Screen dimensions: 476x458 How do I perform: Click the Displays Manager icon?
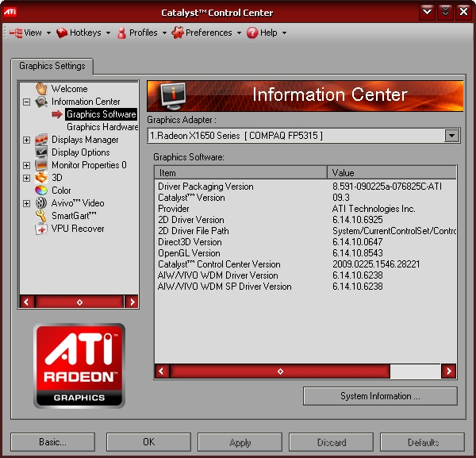coord(41,140)
